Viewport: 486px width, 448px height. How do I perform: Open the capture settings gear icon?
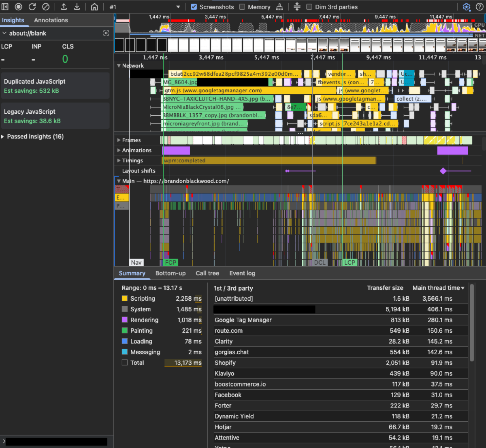pyautogui.click(x=467, y=6)
